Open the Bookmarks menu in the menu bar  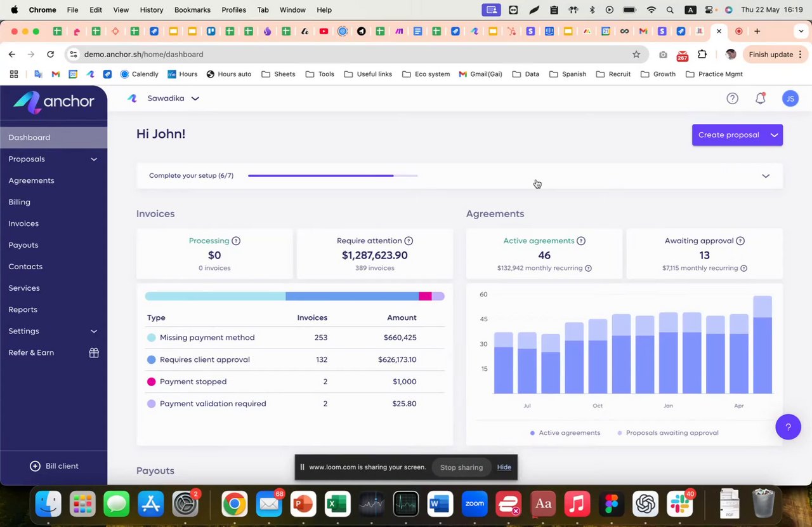click(192, 10)
